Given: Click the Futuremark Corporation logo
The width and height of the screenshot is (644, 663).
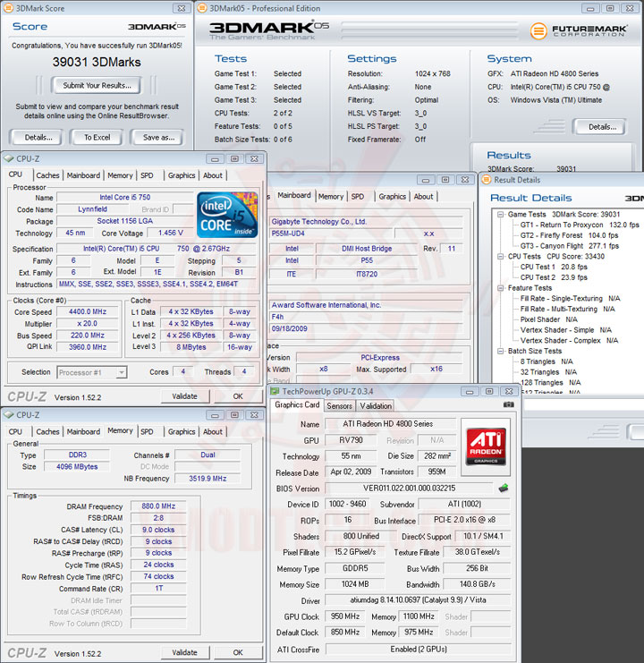Looking at the screenshot, I should (x=579, y=30).
